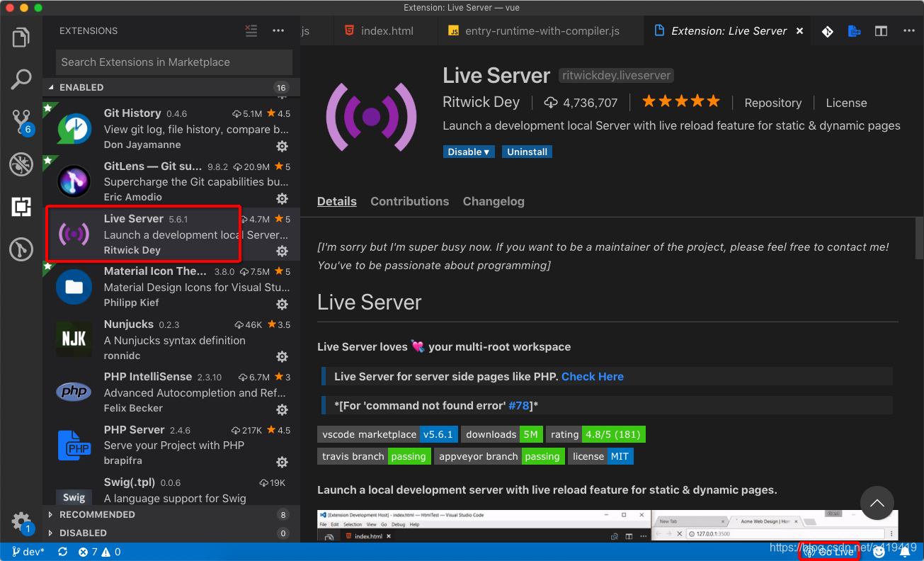Image resolution: width=924 pixels, height=561 pixels.
Task: Select PHP Server extension in list
Action: (x=171, y=445)
